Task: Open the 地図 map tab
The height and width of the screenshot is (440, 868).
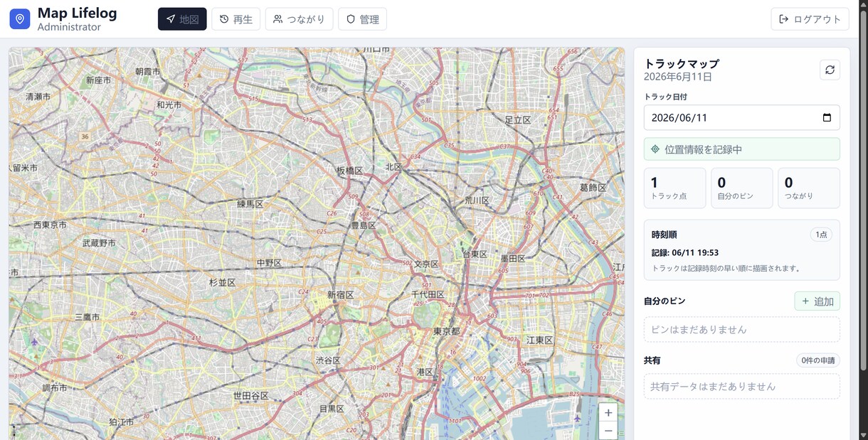Action: (x=182, y=19)
